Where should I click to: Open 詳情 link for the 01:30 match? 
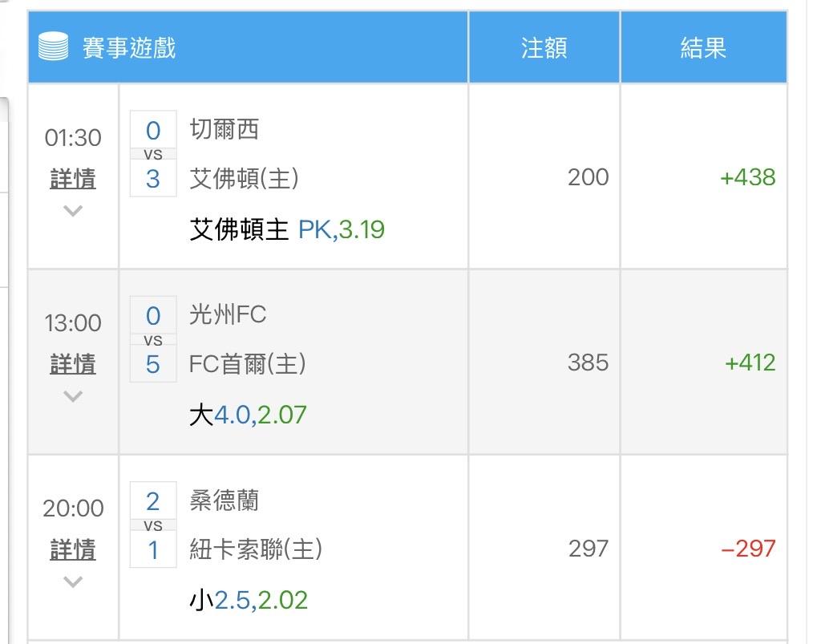pyautogui.click(x=73, y=179)
